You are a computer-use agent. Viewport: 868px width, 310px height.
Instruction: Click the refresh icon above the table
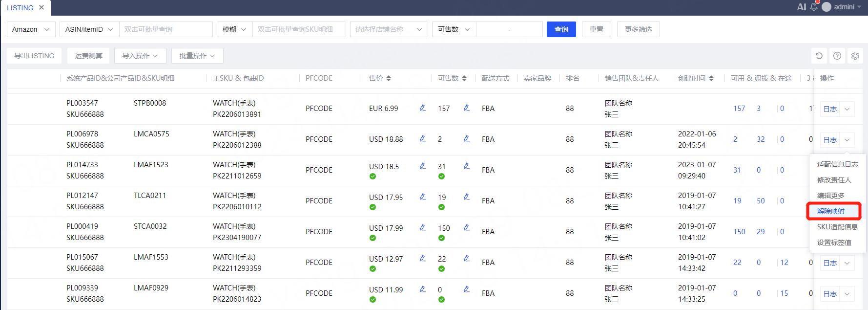pyautogui.click(x=819, y=56)
